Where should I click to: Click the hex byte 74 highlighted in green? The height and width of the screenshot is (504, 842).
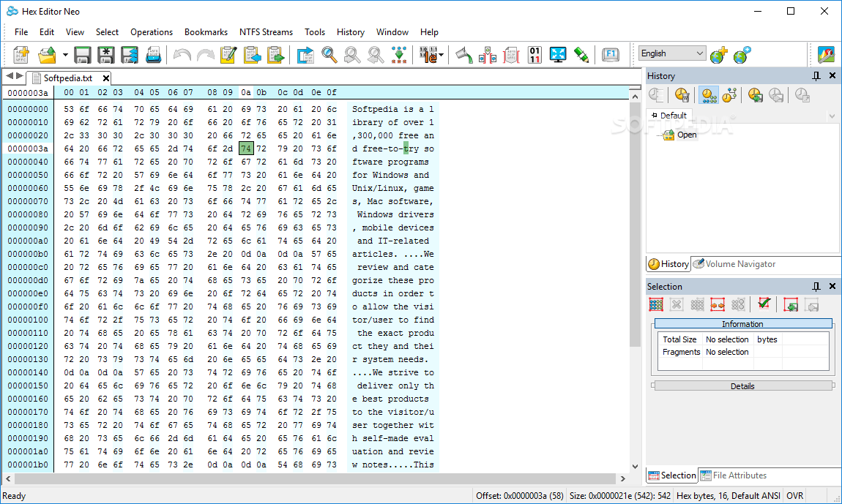(246, 148)
